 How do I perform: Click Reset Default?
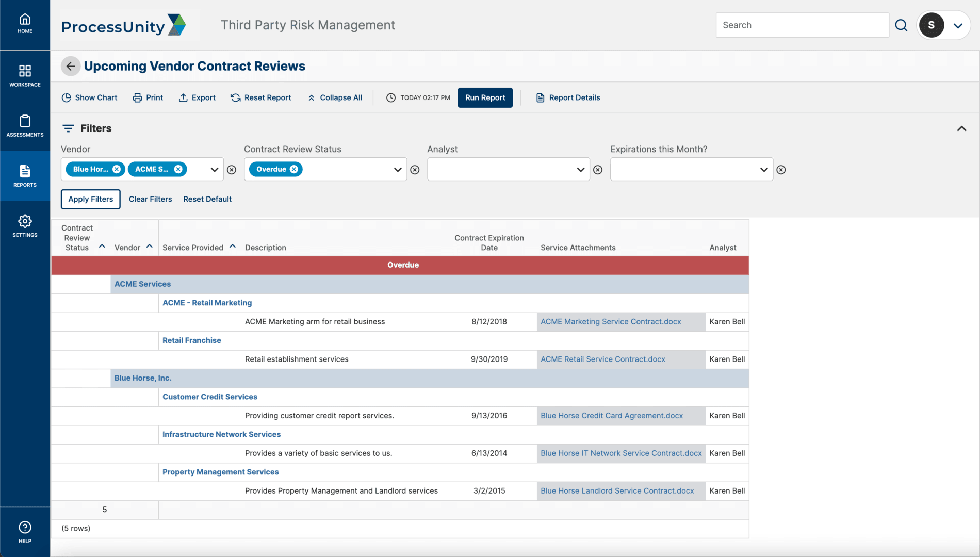(207, 199)
